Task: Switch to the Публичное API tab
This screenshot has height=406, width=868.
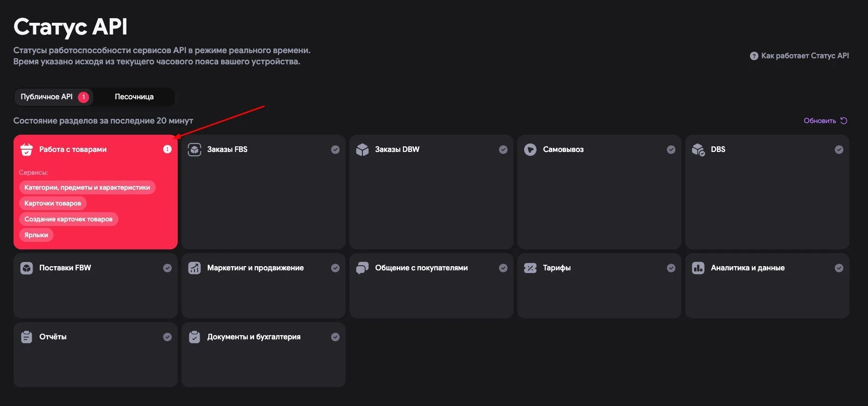Action: tap(54, 97)
